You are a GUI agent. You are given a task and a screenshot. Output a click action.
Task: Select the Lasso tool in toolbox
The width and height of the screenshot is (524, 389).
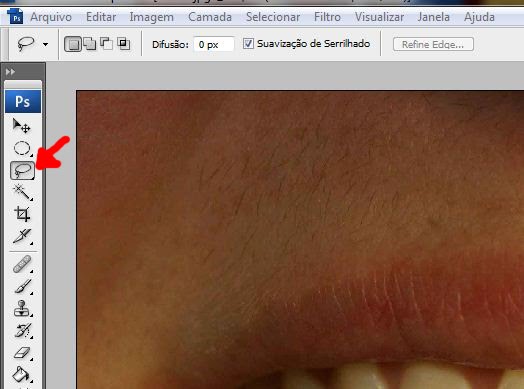[x=22, y=170]
